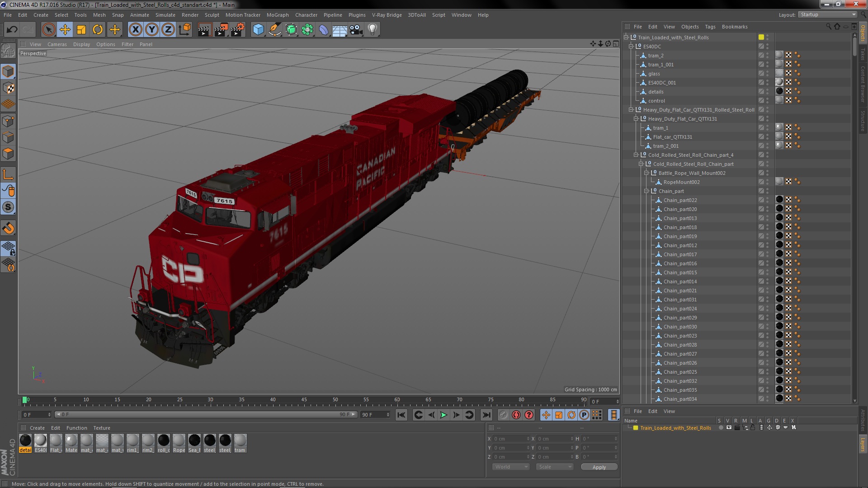Image resolution: width=868 pixels, height=488 pixels.
Task: Toggle visibility dots for tram_2 object
Action: tap(768, 56)
